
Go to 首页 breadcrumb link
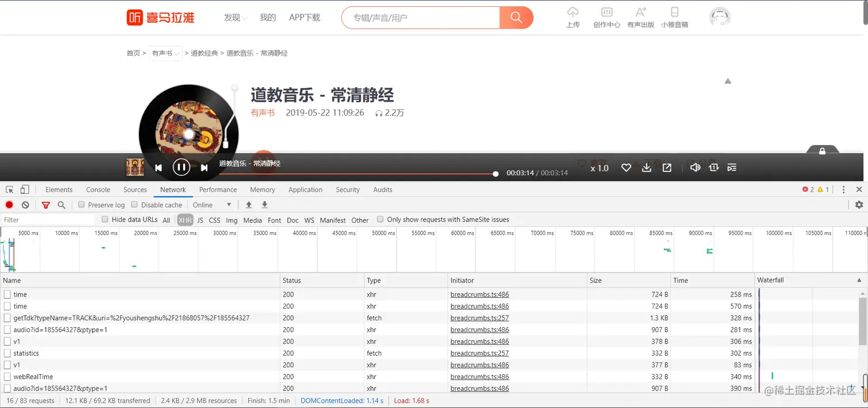point(133,53)
